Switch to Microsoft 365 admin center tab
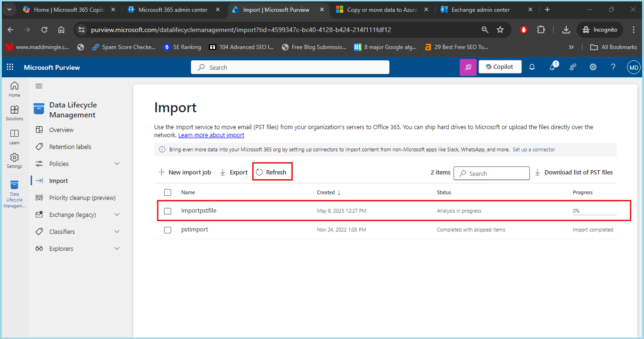Viewport: 644px width, 339px height. (173, 9)
